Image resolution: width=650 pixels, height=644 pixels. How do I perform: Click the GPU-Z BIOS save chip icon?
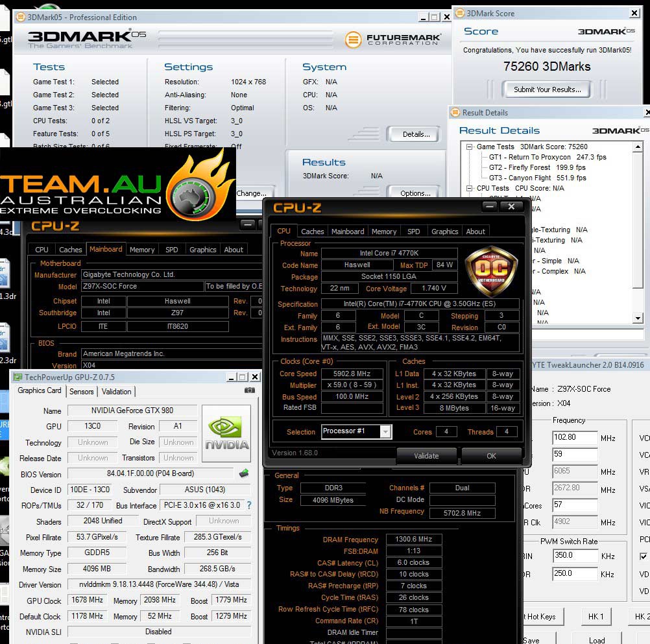244,473
